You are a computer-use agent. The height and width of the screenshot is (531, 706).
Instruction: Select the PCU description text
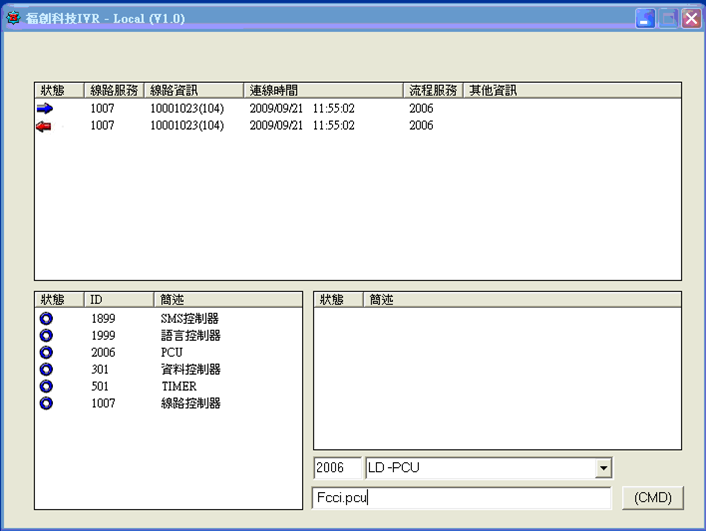tap(172, 353)
